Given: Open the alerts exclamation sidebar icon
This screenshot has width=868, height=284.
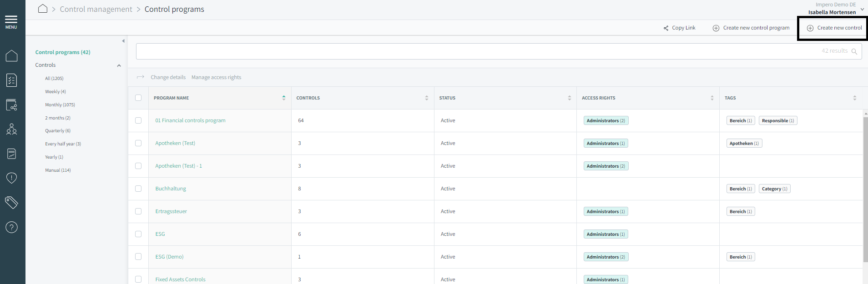Looking at the screenshot, I should pos(11,178).
